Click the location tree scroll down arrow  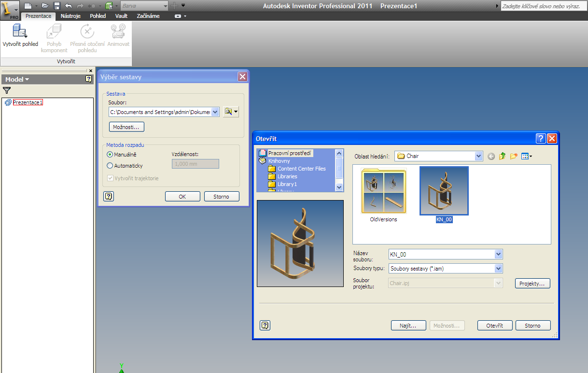(x=339, y=187)
